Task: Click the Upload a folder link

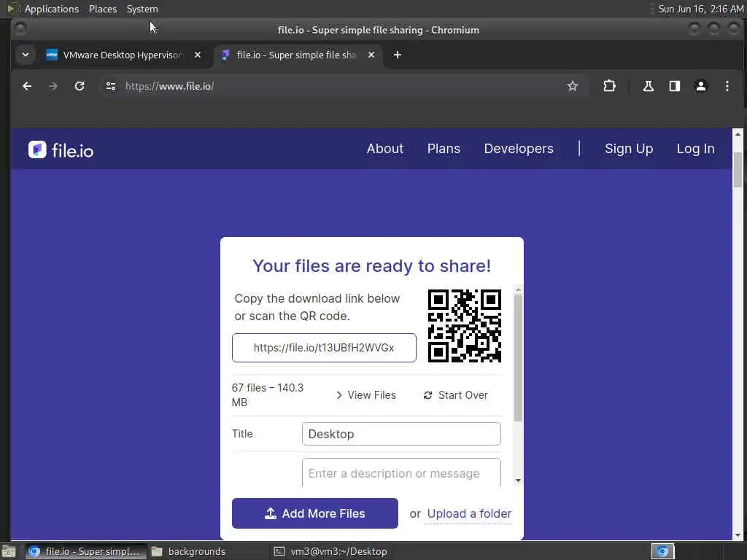Action: tap(469, 513)
